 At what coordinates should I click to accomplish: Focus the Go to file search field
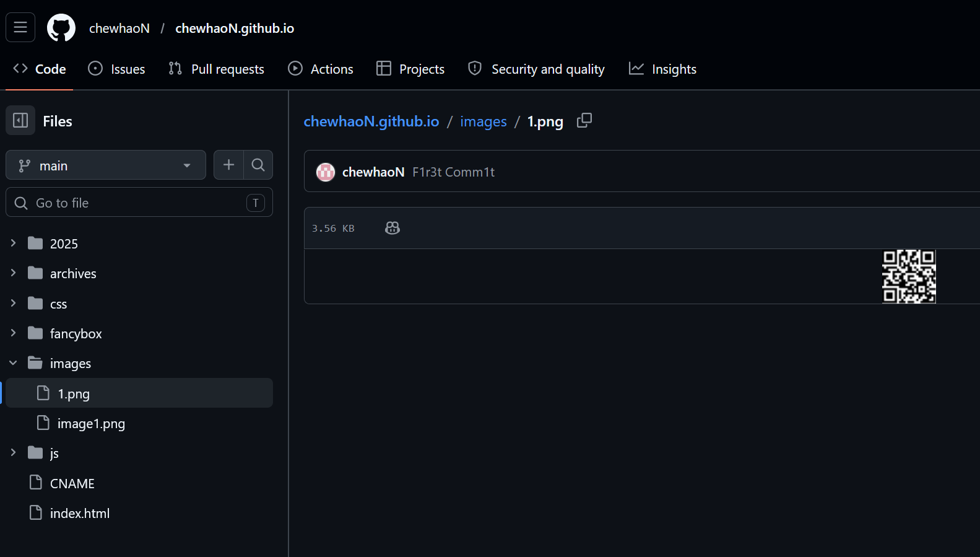[x=139, y=202]
